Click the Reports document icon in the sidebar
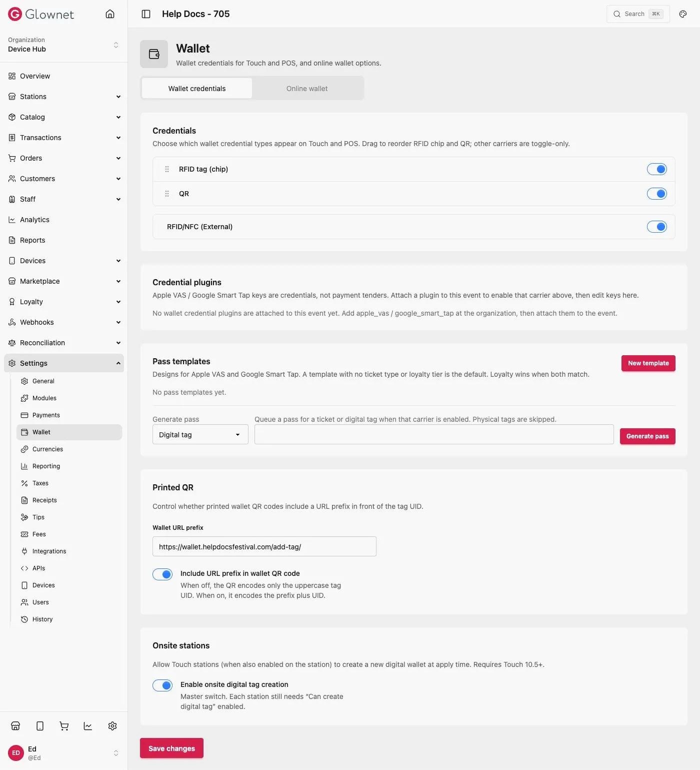This screenshot has width=700, height=770. point(12,240)
